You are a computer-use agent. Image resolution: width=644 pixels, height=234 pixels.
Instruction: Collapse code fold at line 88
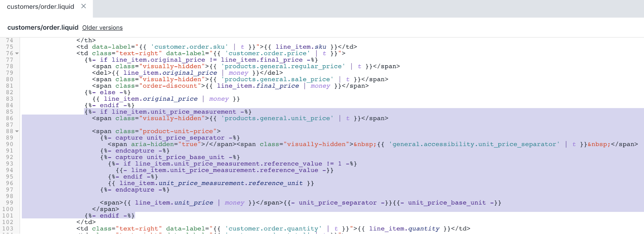tap(17, 131)
